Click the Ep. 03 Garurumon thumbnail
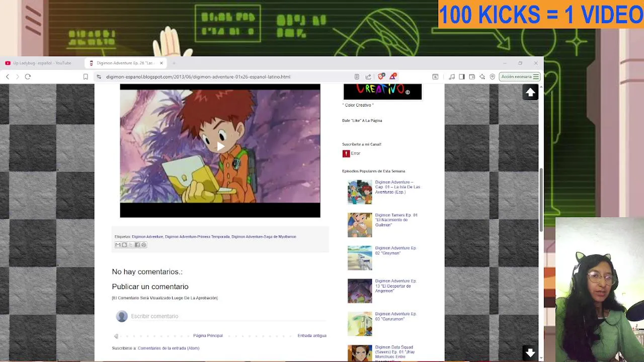The width and height of the screenshot is (644, 362). [360, 324]
